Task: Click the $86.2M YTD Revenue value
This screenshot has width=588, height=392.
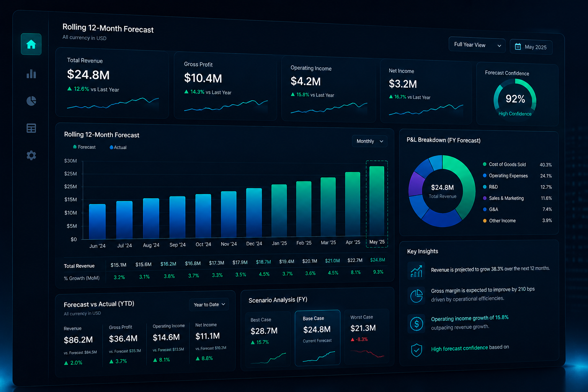Action: [78, 340]
